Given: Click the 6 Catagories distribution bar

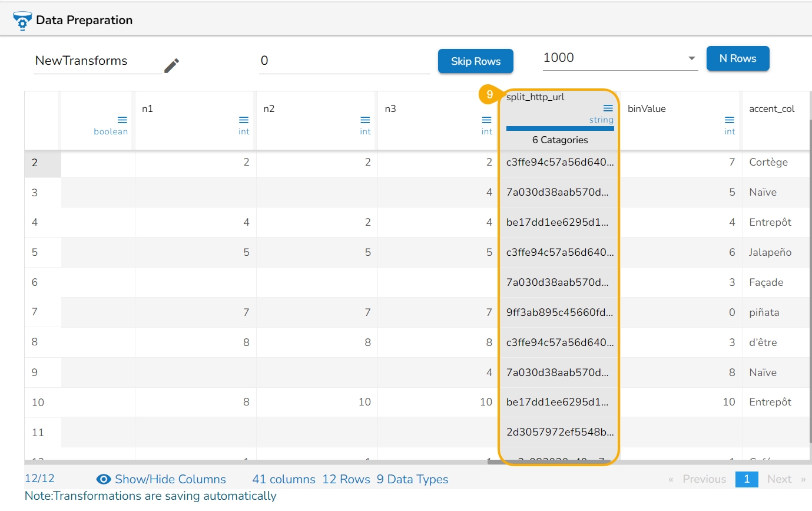Looking at the screenshot, I should point(559,128).
